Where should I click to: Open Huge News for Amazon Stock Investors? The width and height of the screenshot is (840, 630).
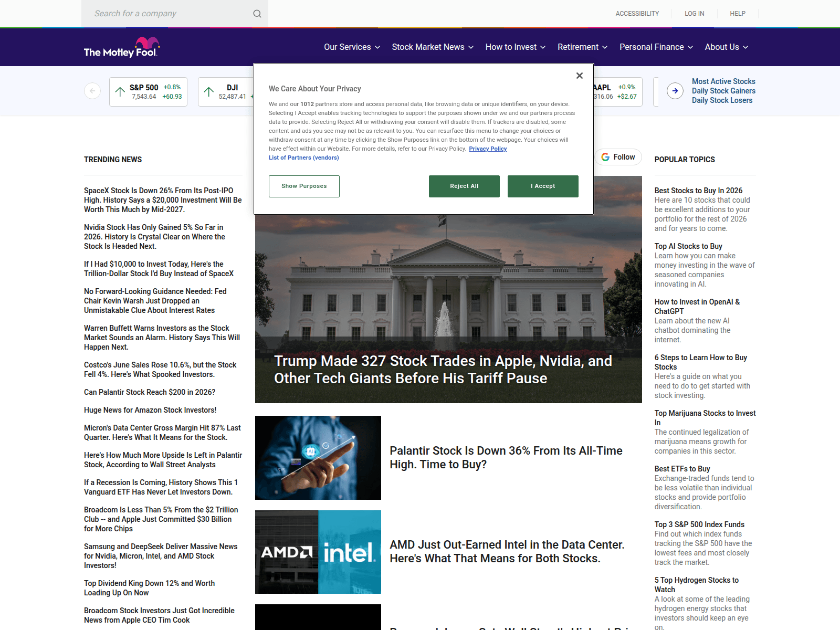(150, 410)
